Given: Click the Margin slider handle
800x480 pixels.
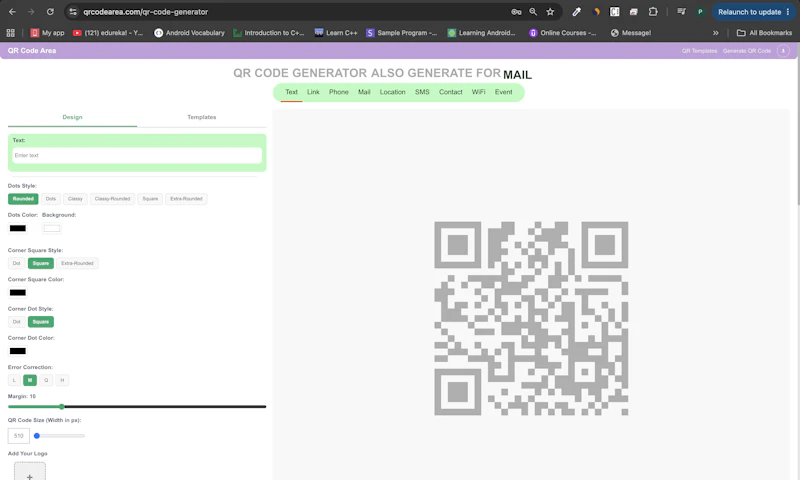Looking at the screenshot, I should 62,407.
